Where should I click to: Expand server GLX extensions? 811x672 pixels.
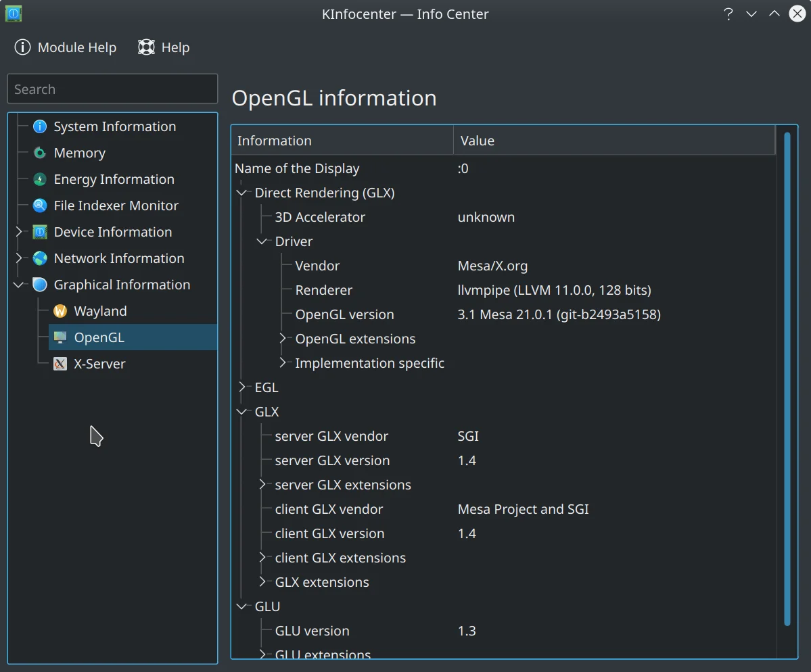point(262,485)
